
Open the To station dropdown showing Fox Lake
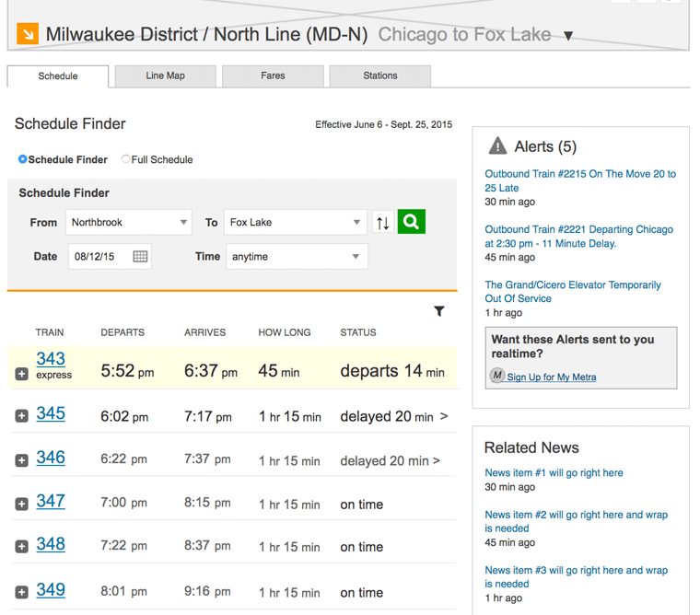(295, 222)
